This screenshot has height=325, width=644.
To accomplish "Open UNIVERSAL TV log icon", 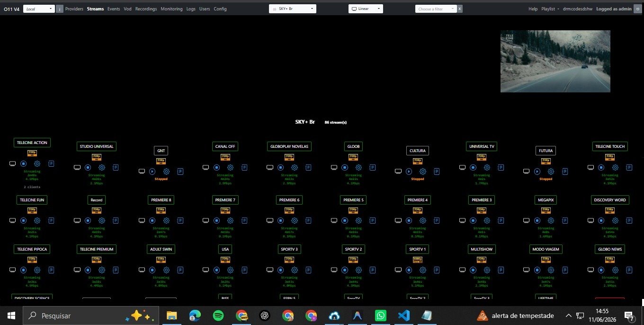I will 501,167.
